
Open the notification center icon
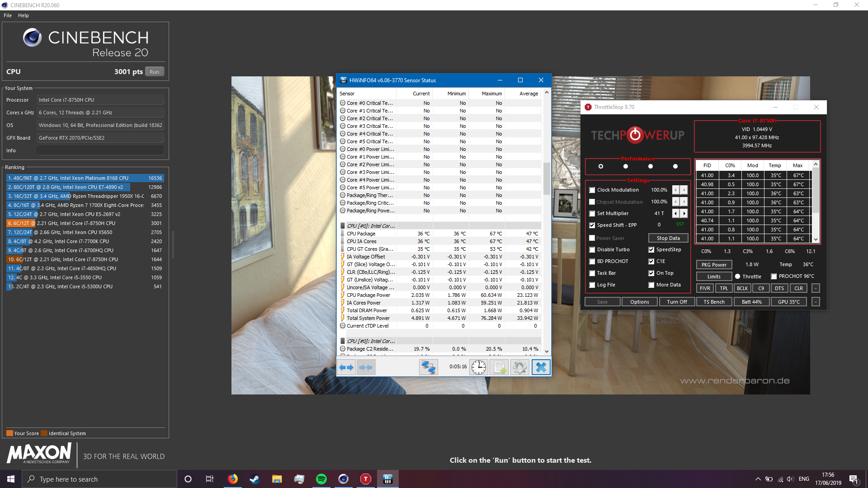click(854, 479)
